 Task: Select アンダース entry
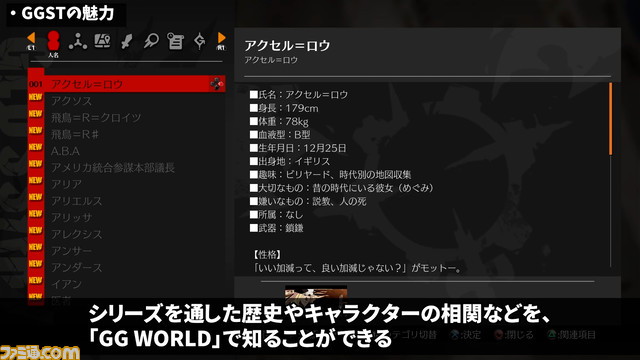coord(76,268)
